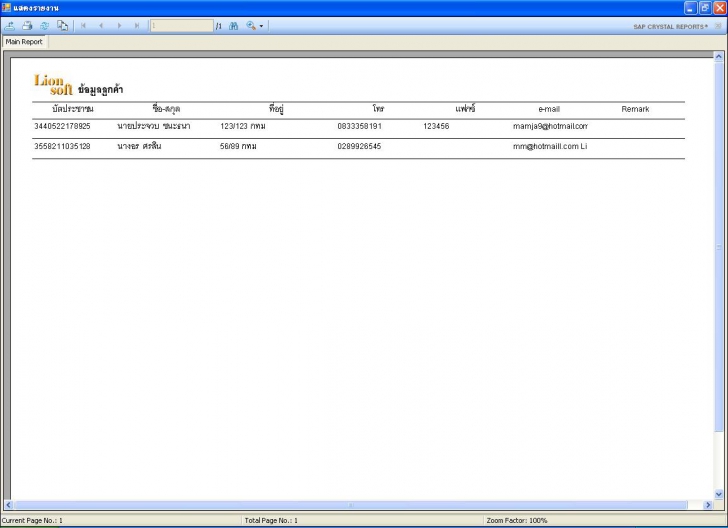
Task: Click the Thai report title beside the logo
Action: point(100,90)
